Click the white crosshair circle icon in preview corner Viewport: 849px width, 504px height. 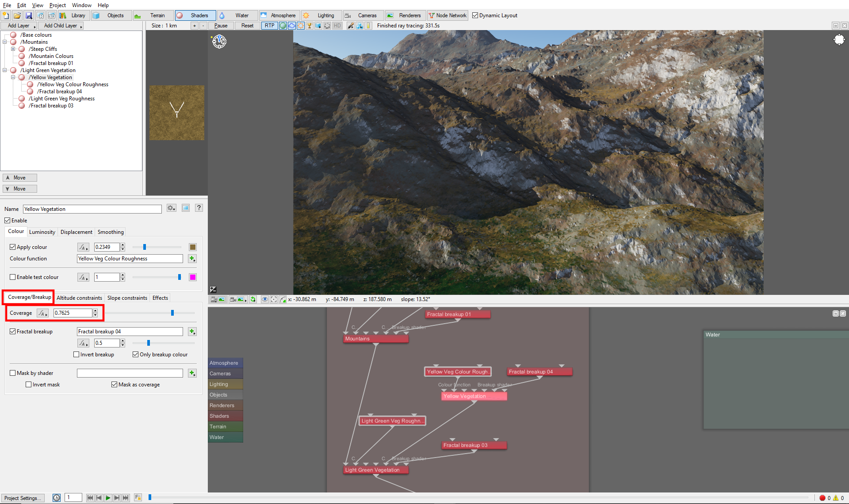(839, 40)
